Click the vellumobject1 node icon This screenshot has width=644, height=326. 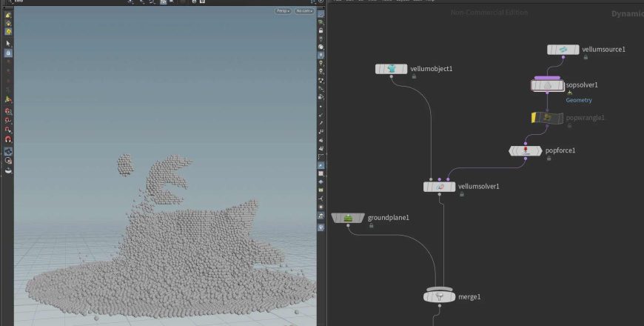(391, 69)
